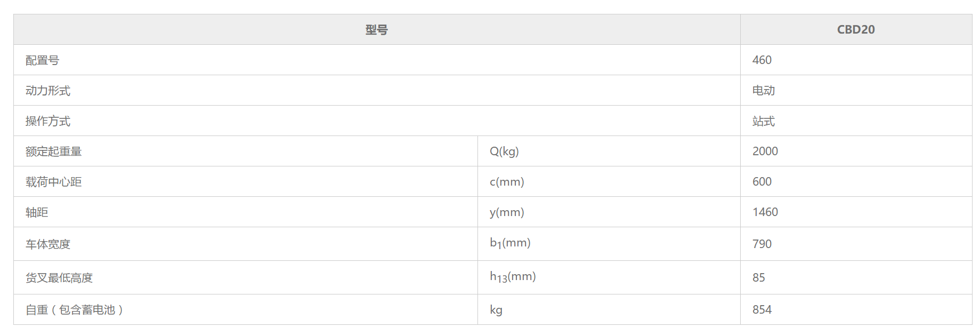The image size is (980, 335).
Task: Select the h13(mm) unit cell
Action: 609,277
